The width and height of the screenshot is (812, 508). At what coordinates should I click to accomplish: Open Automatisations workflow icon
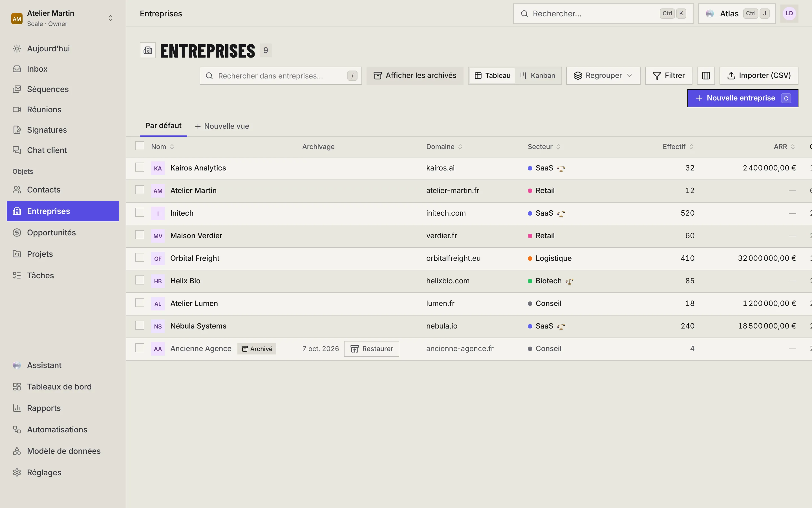tap(17, 430)
